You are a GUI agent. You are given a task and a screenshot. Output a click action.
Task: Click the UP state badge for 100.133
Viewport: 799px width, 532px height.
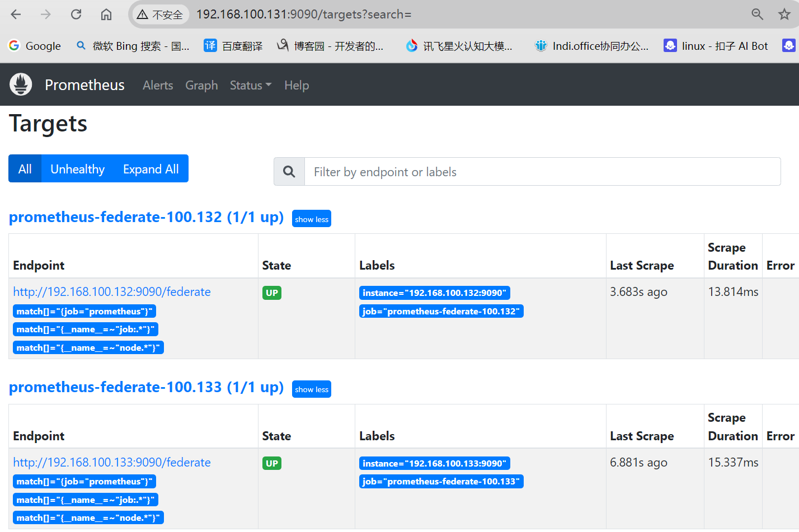(272, 463)
